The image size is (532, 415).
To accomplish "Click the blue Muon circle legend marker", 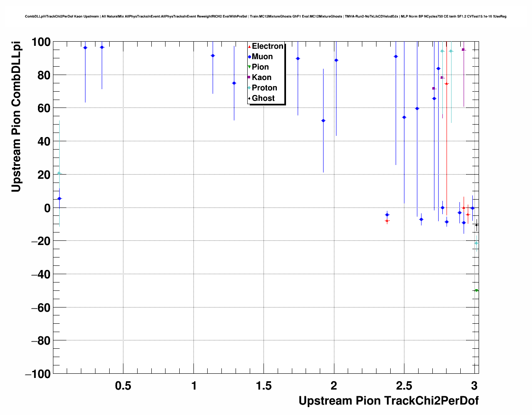I will 249,57.
